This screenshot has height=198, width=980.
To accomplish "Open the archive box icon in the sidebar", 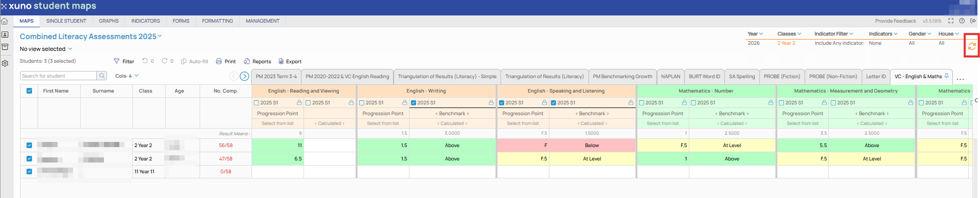I will [x=5, y=47].
